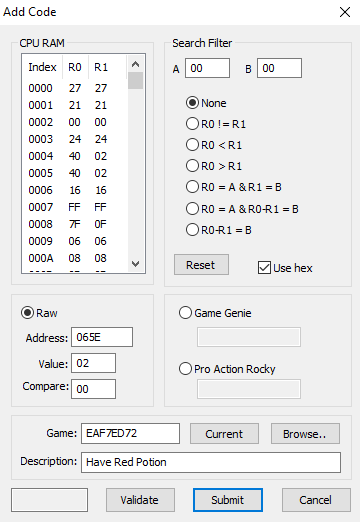Select the R0 != R1 filter
The height and width of the screenshot is (522, 360).
pos(216,124)
